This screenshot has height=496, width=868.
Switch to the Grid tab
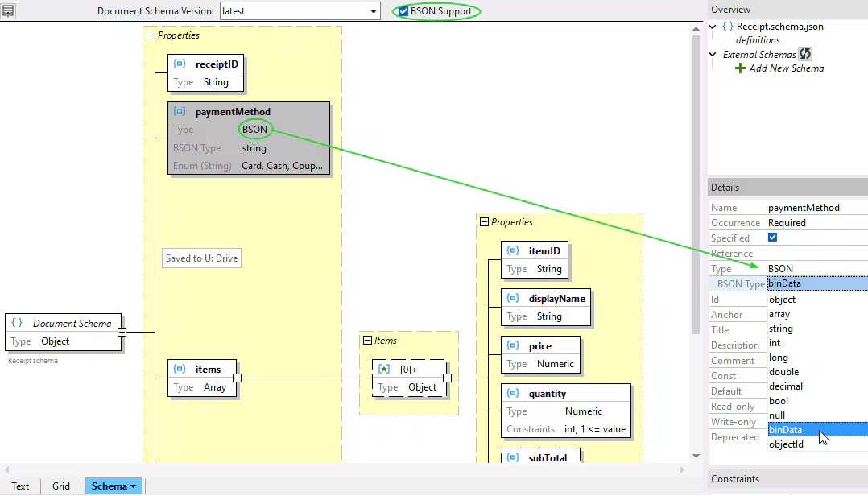[61, 486]
